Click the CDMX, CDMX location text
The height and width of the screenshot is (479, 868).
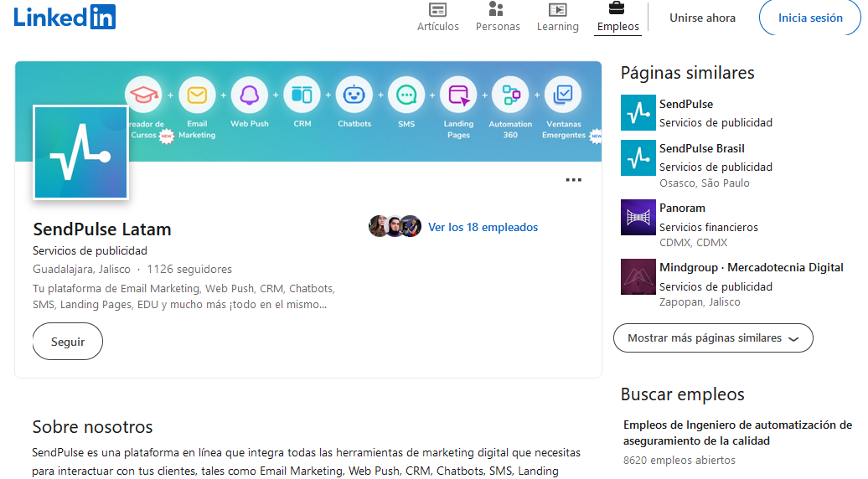693,243
